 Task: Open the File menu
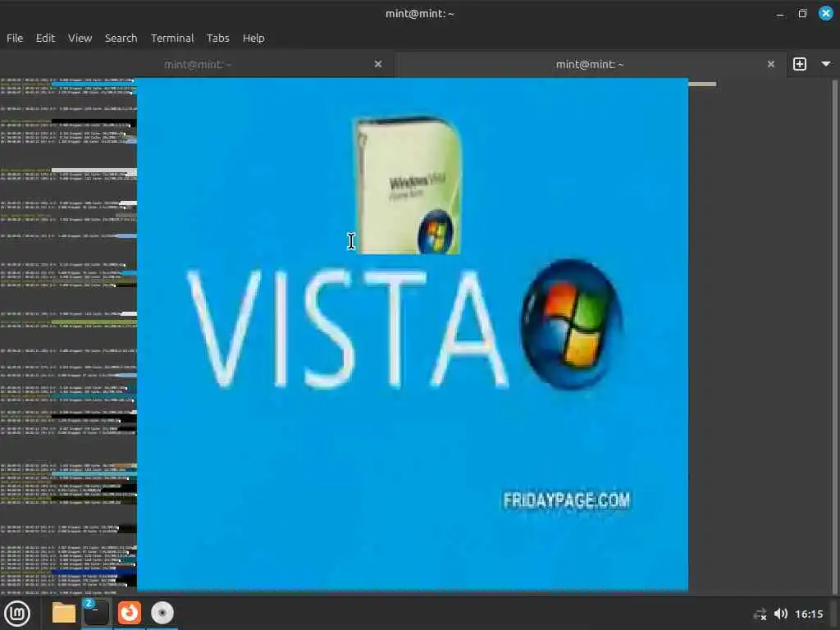click(x=15, y=38)
